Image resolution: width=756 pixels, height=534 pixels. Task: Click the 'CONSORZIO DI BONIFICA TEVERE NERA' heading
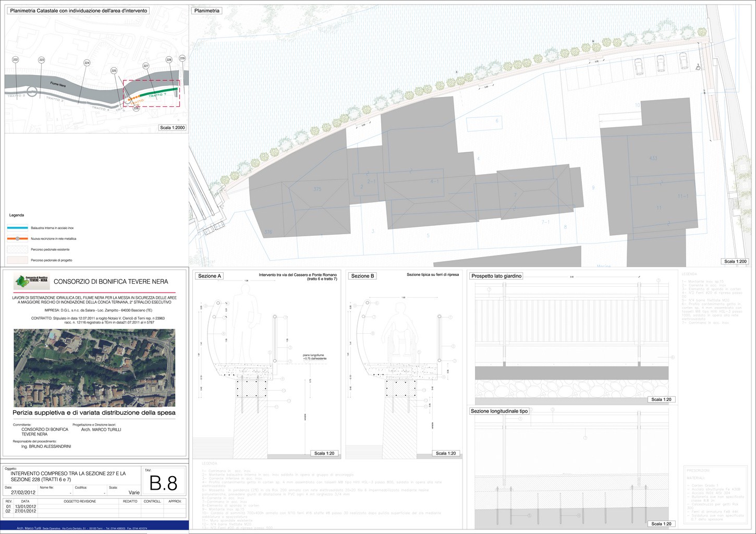[111, 282]
